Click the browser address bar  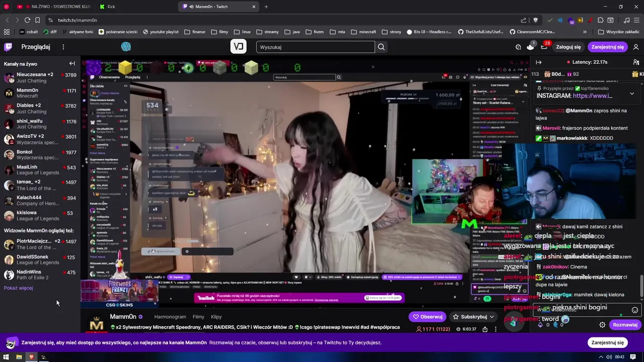[282, 20]
